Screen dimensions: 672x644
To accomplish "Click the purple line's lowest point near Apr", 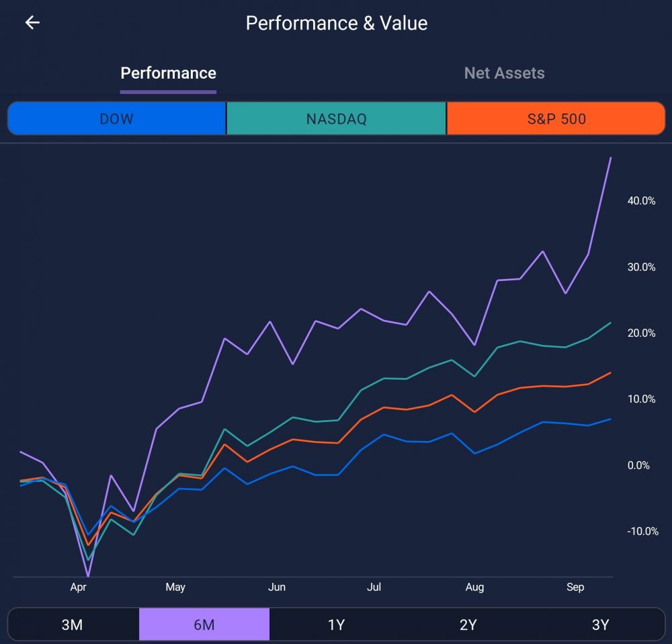I will point(89,575).
